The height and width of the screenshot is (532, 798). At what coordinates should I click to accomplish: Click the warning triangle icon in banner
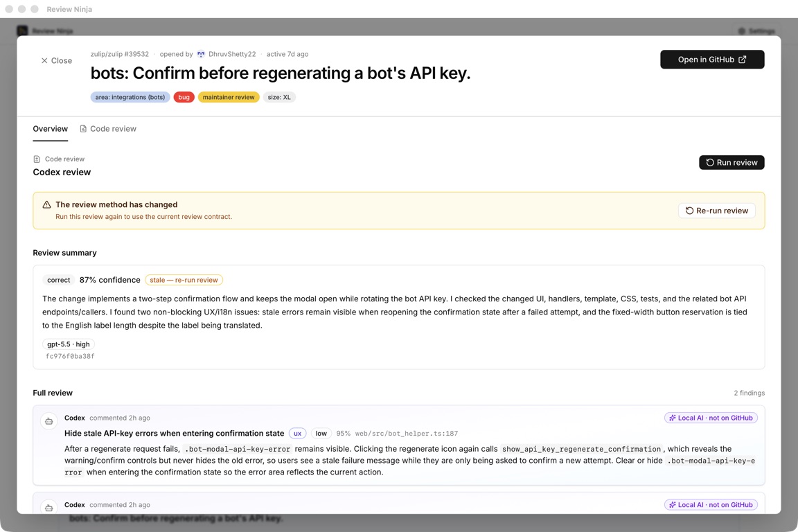[47, 204]
